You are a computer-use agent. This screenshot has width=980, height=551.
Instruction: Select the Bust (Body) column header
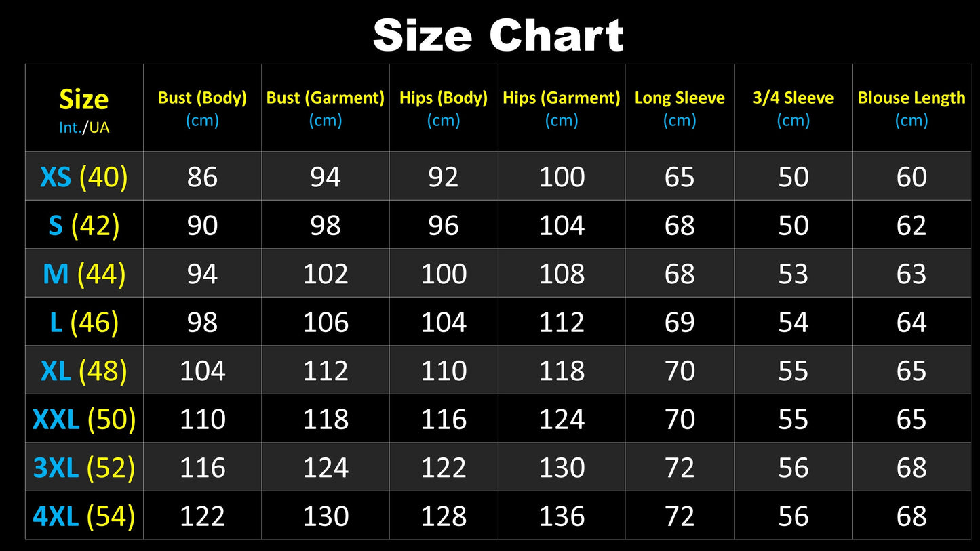click(x=202, y=108)
